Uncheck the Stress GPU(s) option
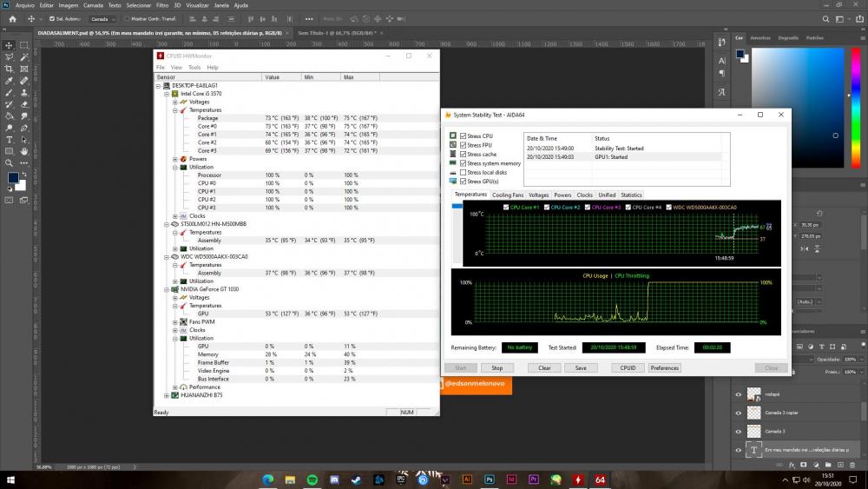The image size is (868, 489). point(464,182)
